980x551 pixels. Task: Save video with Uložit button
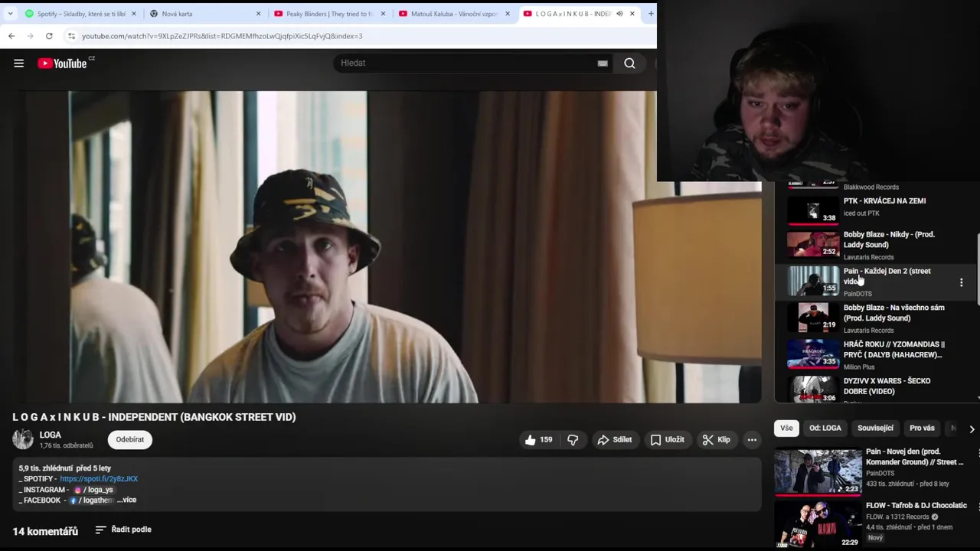667,439
